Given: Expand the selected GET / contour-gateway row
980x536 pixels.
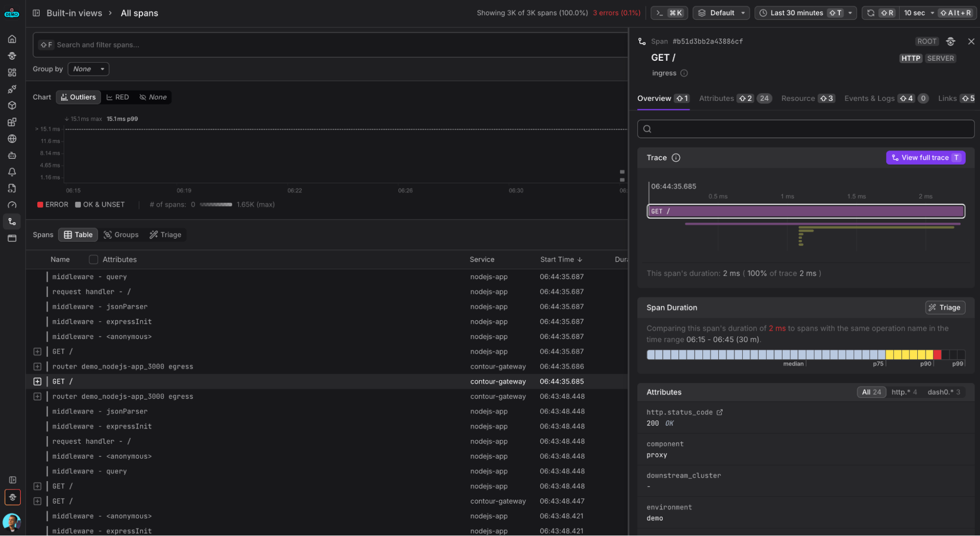Looking at the screenshot, I should (37, 382).
